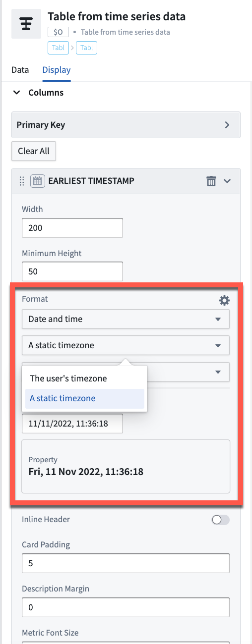The height and width of the screenshot is (644, 252).
Task: Click the calendar icon beside EARLIEST TIMESTAMP
Action: coord(37,181)
